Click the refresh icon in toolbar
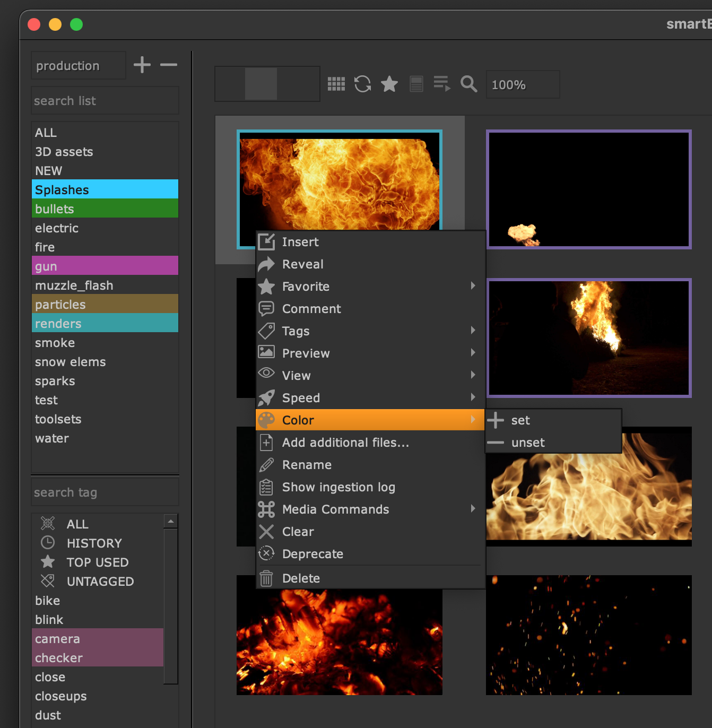This screenshot has height=728, width=712. click(x=362, y=84)
